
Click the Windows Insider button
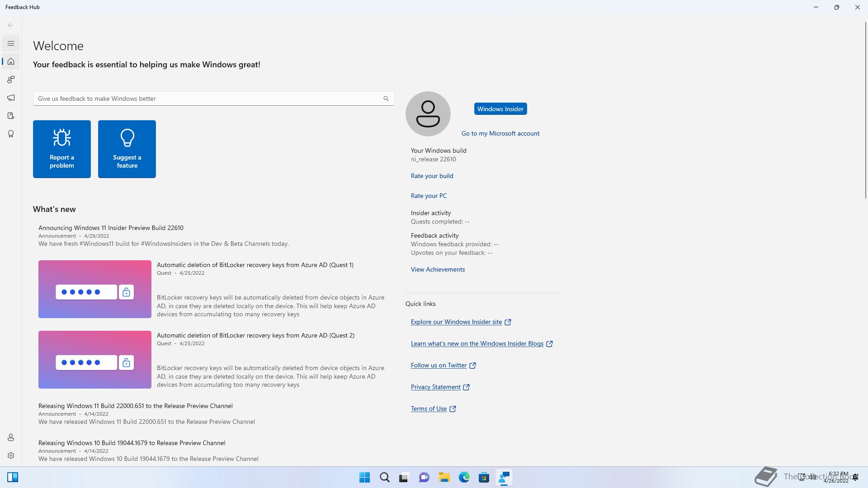click(500, 109)
